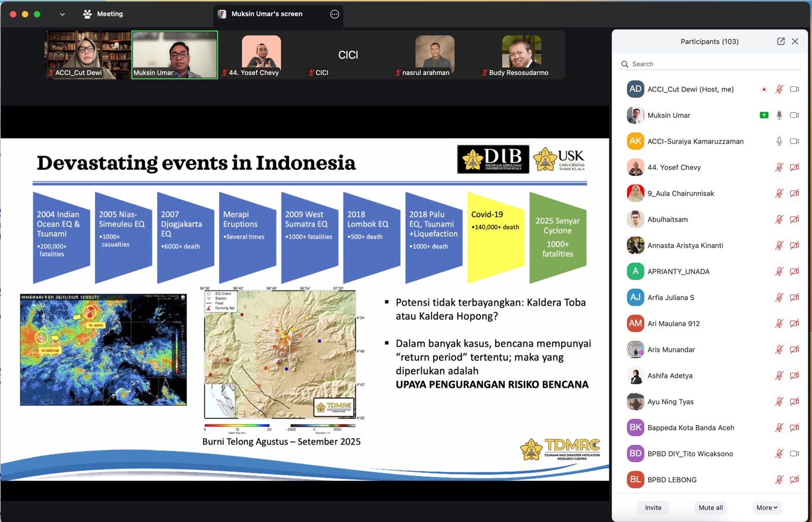Close the Participants panel
The width and height of the screenshot is (812, 522).
click(x=795, y=42)
